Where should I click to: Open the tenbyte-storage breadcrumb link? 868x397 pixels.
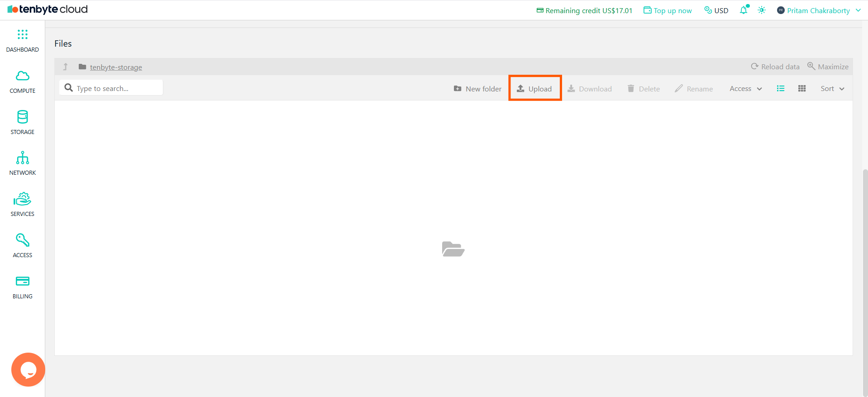116,67
